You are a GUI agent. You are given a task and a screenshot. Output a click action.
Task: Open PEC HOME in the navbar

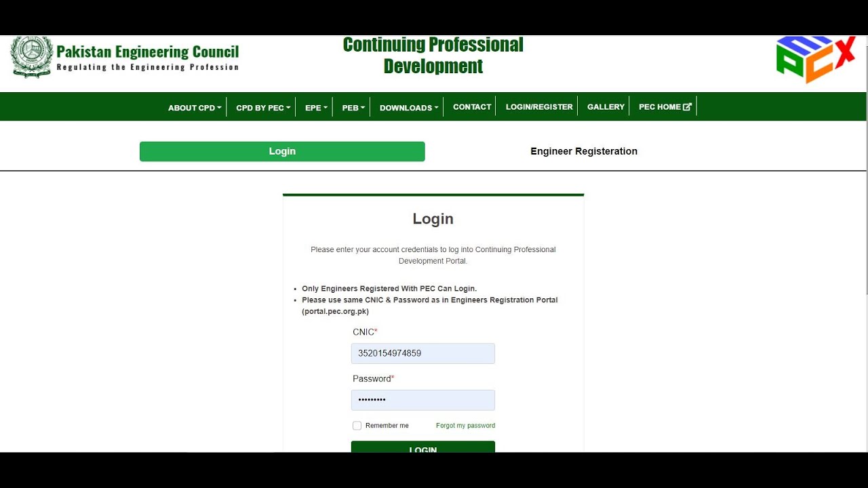665,106
